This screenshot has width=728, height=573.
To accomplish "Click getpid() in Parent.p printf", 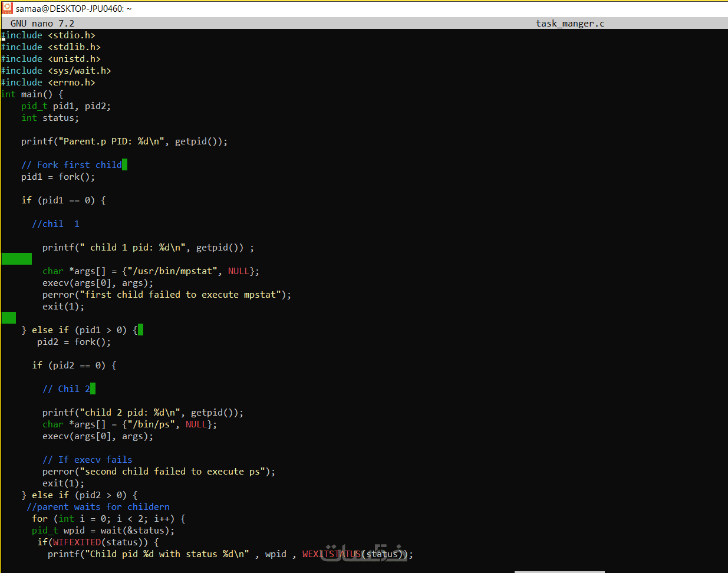I will point(196,141).
